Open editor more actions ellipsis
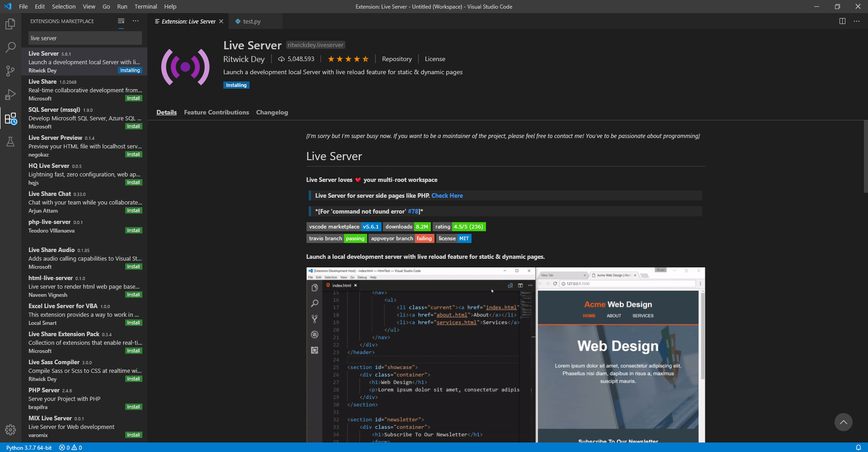868x452 pixels. coord(857,21)
